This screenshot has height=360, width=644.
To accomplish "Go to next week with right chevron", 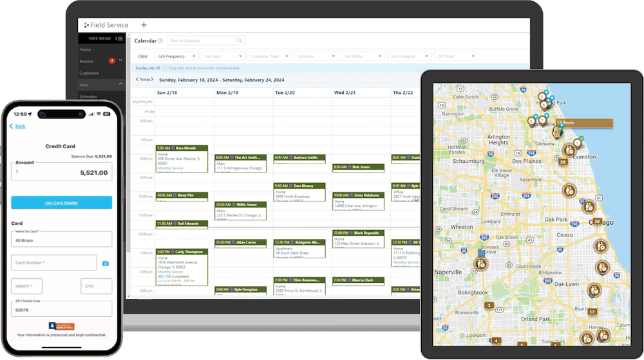I will point(152,79).
